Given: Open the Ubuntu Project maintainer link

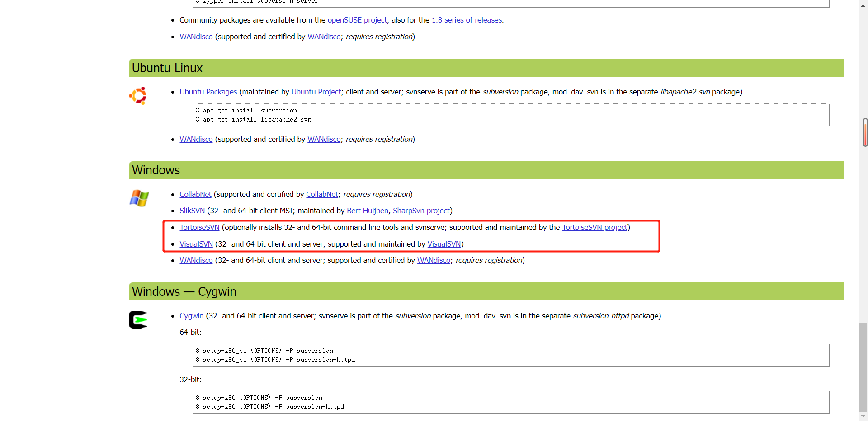Looking at the screenshot, I should pos(316,92).
